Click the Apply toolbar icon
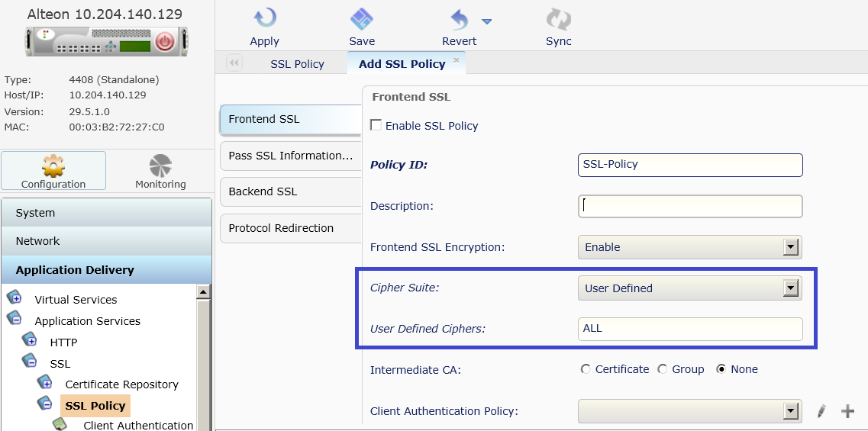The image size is (868, 431). coord(264,19)
